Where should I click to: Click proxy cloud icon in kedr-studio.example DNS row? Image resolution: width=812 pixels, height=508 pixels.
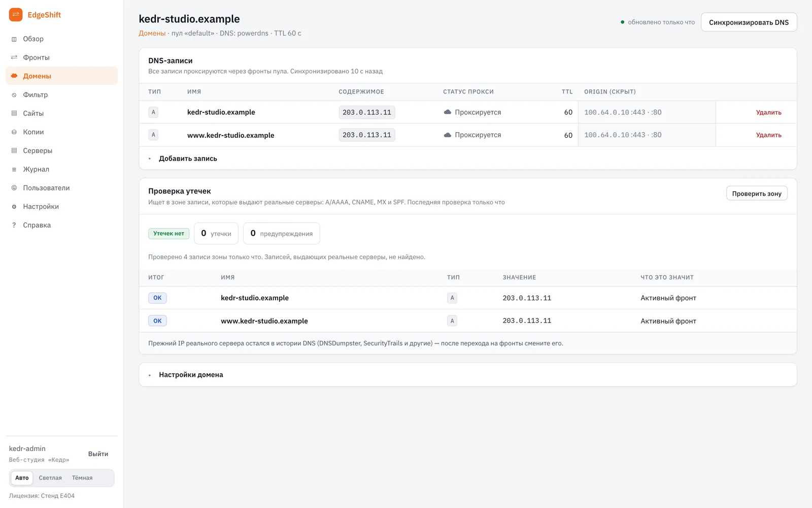[x=448, y=112]
